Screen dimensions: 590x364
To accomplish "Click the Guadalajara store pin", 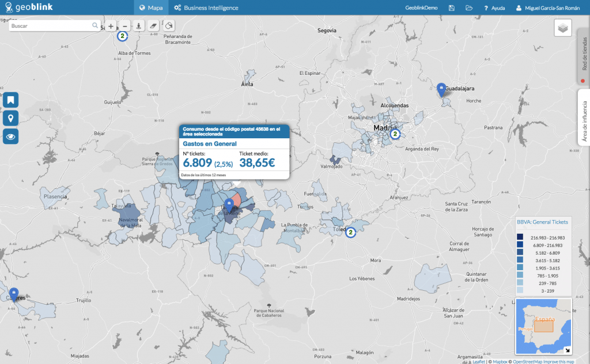I will coord(441,90).
